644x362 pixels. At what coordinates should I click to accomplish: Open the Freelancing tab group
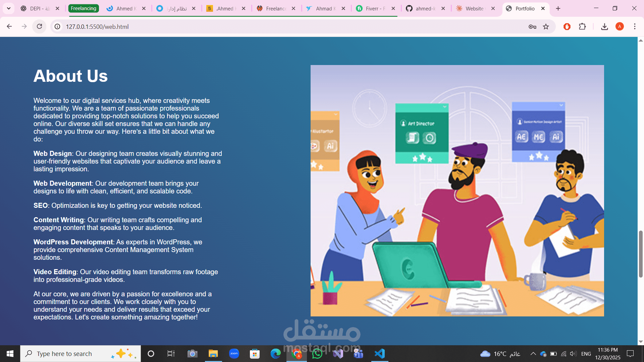point(84,8)
